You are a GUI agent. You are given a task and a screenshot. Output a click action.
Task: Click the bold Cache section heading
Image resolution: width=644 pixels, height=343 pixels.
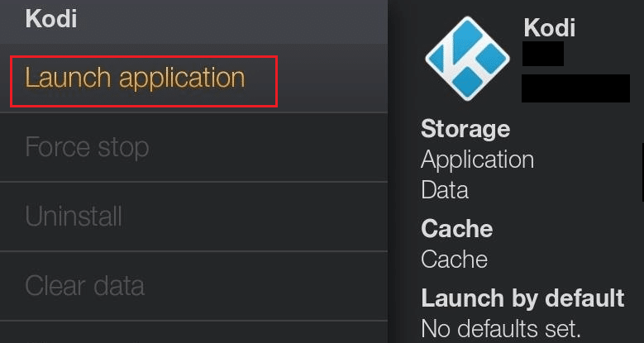point(456,228)
